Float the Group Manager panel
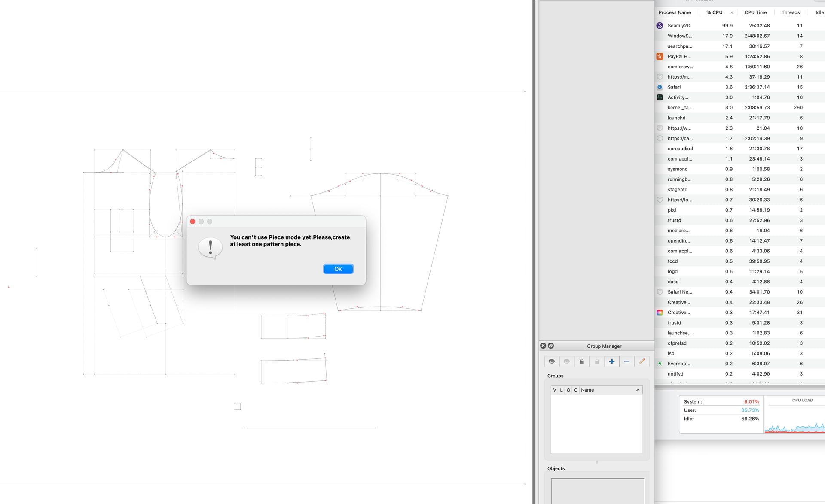Image resolution: width=825 pixels, height=504 pixels. (551, 346)
